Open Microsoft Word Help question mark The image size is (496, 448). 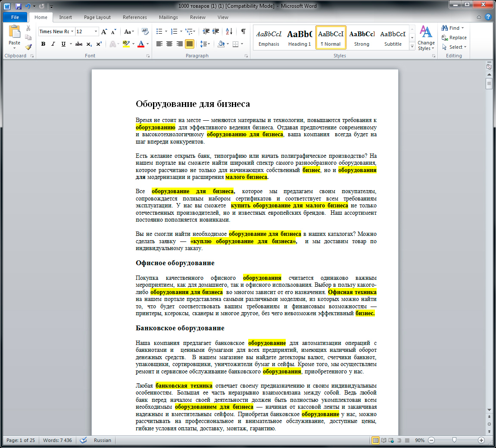488,17
